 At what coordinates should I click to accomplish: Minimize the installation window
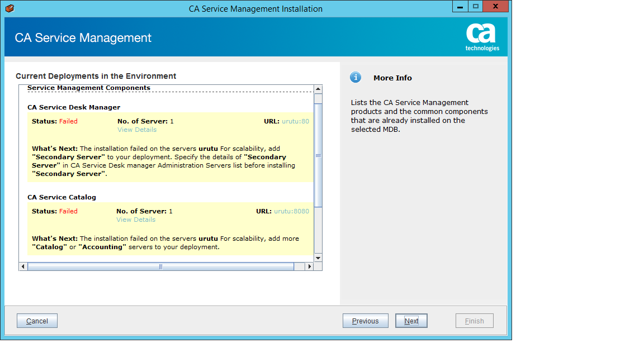click(x=461, y=6)
